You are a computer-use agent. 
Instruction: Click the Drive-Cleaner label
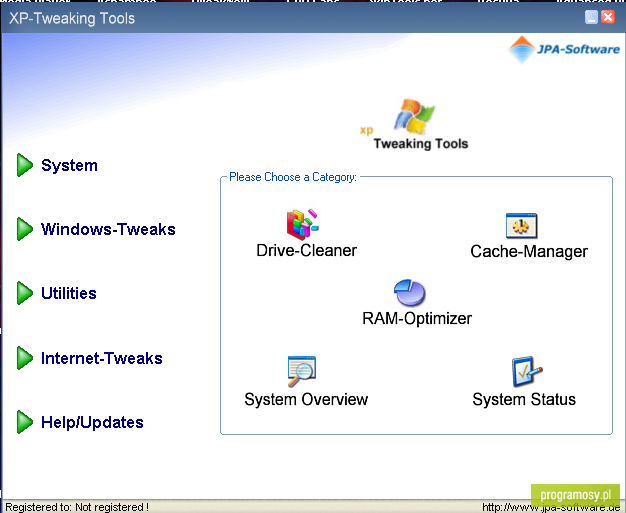coord(307,251)
